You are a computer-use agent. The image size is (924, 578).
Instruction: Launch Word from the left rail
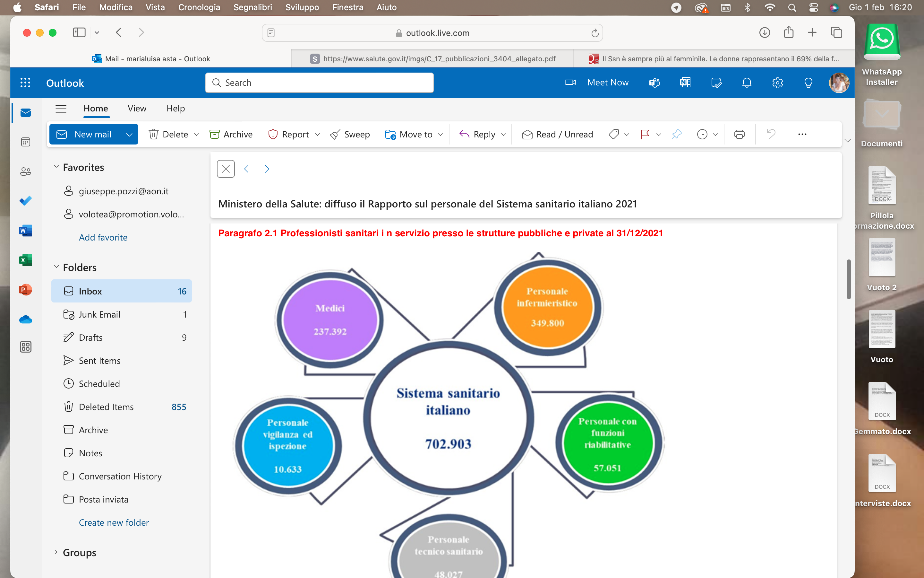click(26, 231)
